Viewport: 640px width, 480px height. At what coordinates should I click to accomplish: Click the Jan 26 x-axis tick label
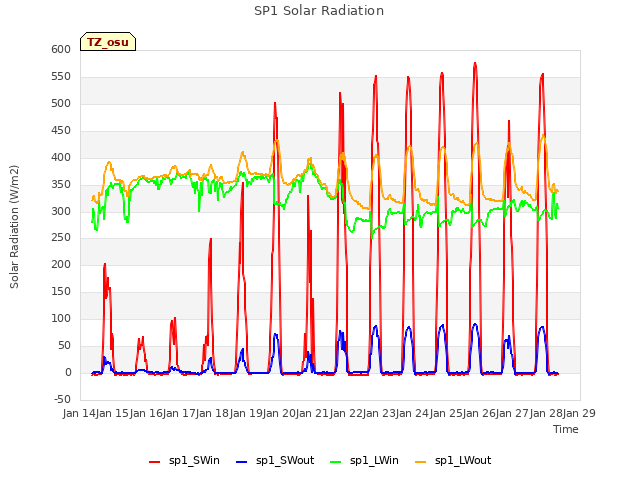[479, 413]
